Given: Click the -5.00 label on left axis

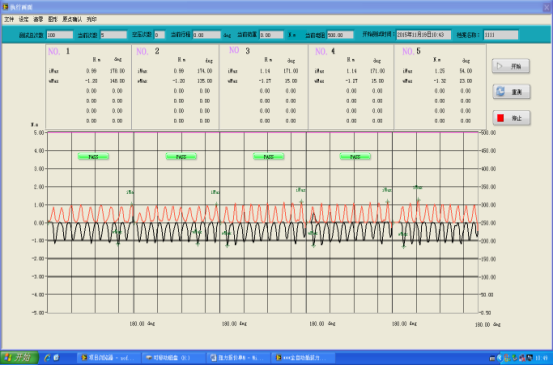Looking at the screenshot, I should (x=38, y=313).
